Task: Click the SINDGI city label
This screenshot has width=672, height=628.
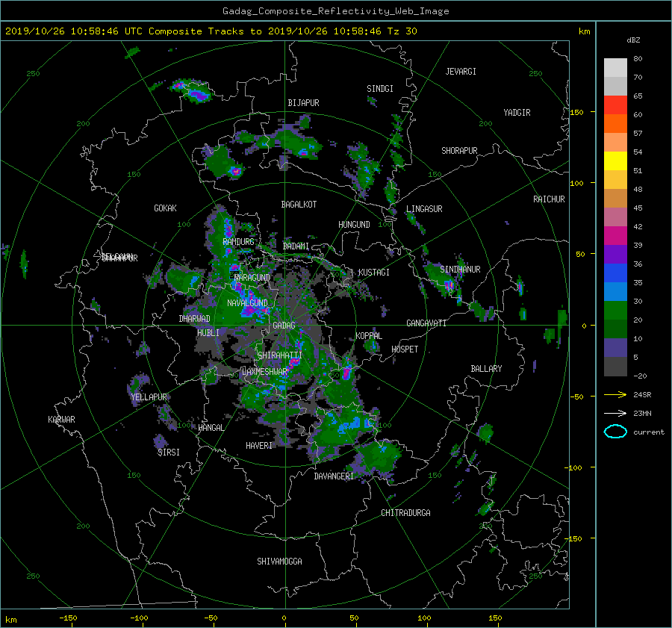Action: click(380, 88)
